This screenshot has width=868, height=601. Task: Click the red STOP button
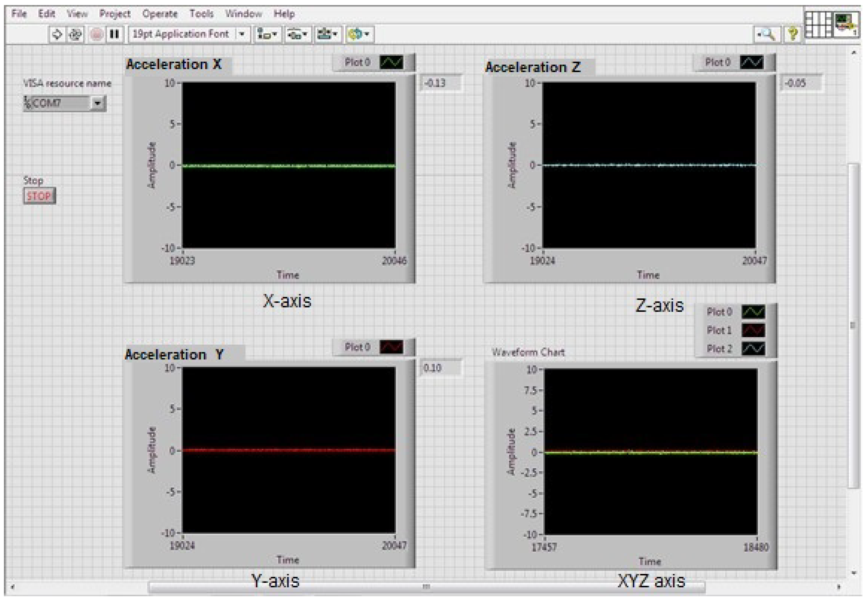click(x=39, y=196)
